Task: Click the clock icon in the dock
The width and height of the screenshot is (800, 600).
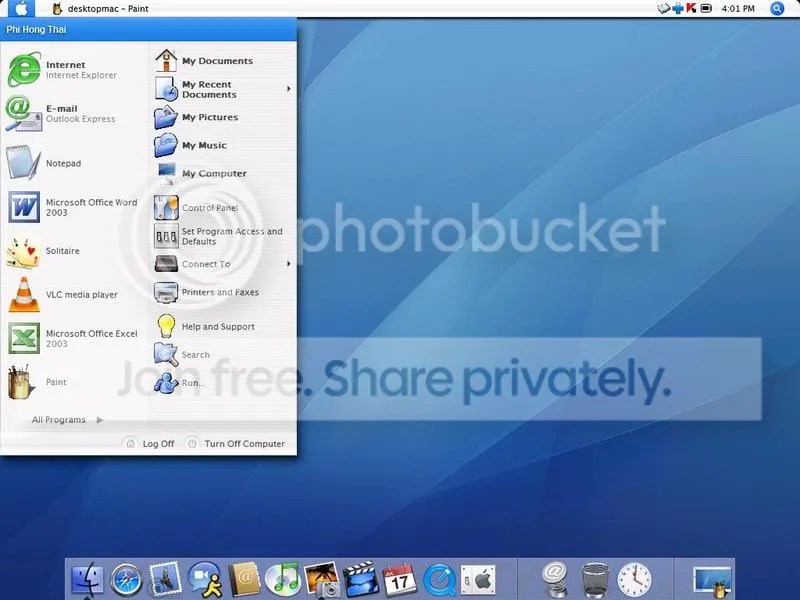Action: tap(634, 580)
